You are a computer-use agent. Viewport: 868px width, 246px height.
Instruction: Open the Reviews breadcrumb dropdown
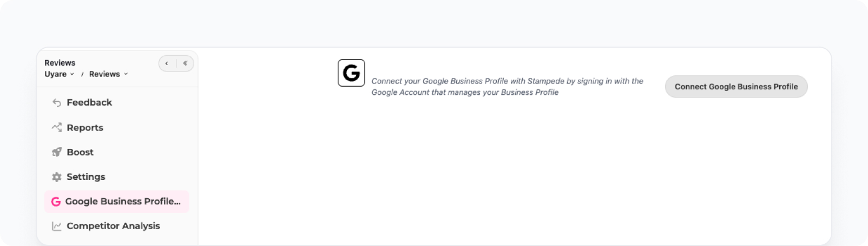pos(109,74)
